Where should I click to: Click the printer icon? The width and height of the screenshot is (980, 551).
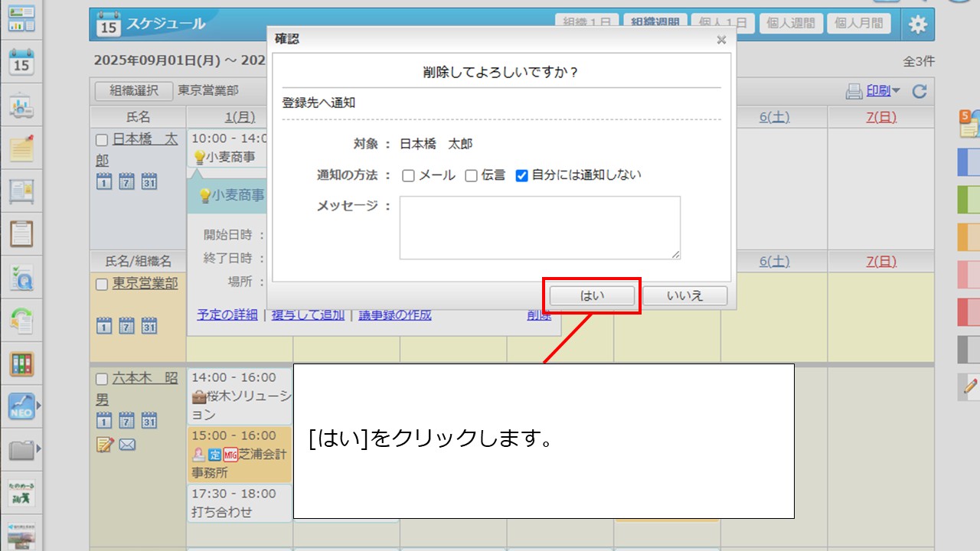click(x=854, y=92)
